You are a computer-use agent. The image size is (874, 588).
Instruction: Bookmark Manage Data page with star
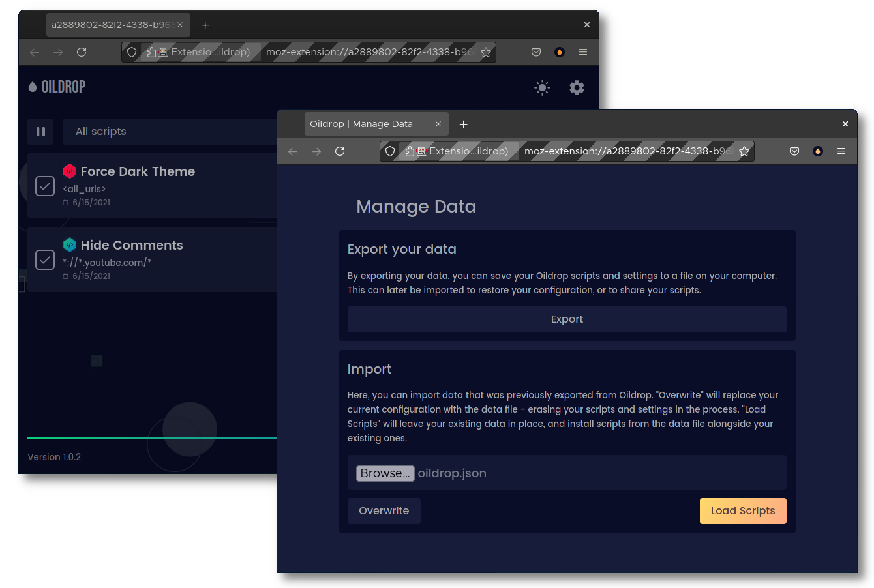744,151
